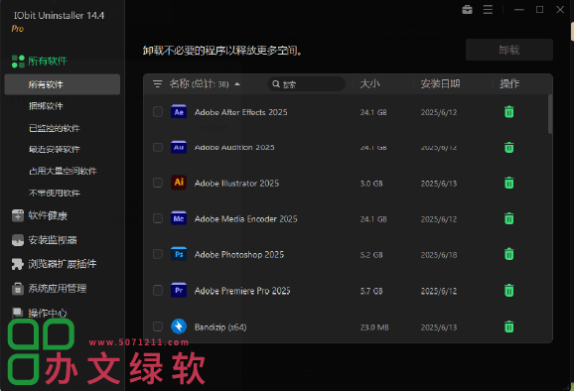Click the 3.0 GB size value
This screenshot has width=574, height=392.
(x=371, y=184)
